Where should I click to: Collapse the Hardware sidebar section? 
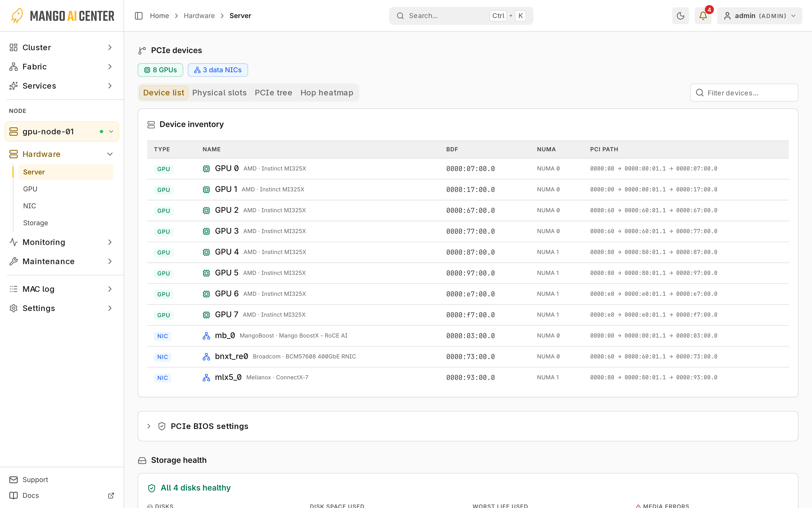tap(62, 154)
